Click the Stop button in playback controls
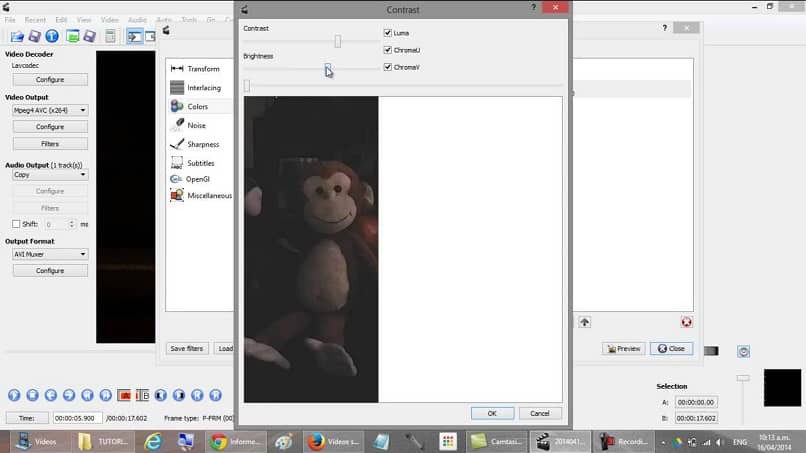The image size is (806, 453). click(32, 395)
